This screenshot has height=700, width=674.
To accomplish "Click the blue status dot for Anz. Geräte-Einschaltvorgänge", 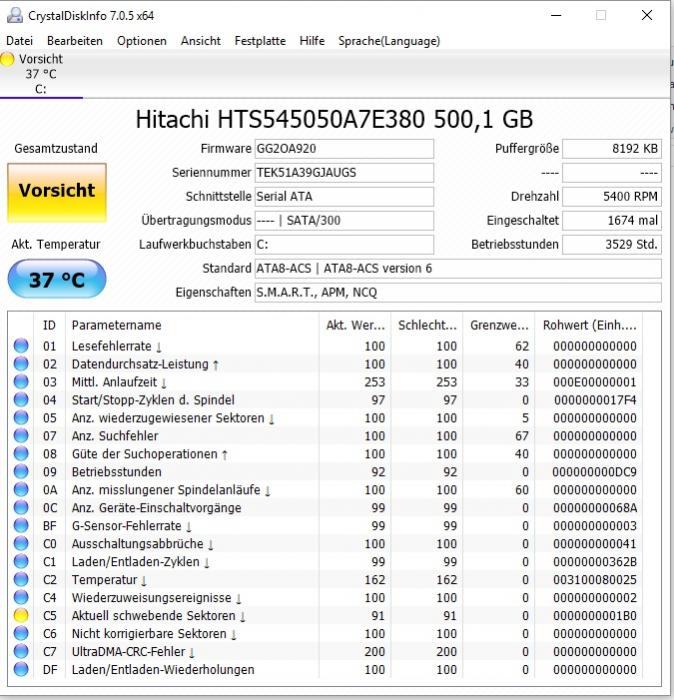I will coord(21,508).
